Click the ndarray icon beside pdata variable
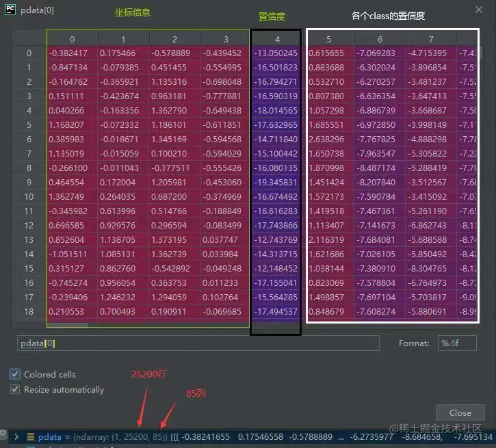The height and width of the screenshot is (448, 496). pyautogui.click(x=30, y=437)
